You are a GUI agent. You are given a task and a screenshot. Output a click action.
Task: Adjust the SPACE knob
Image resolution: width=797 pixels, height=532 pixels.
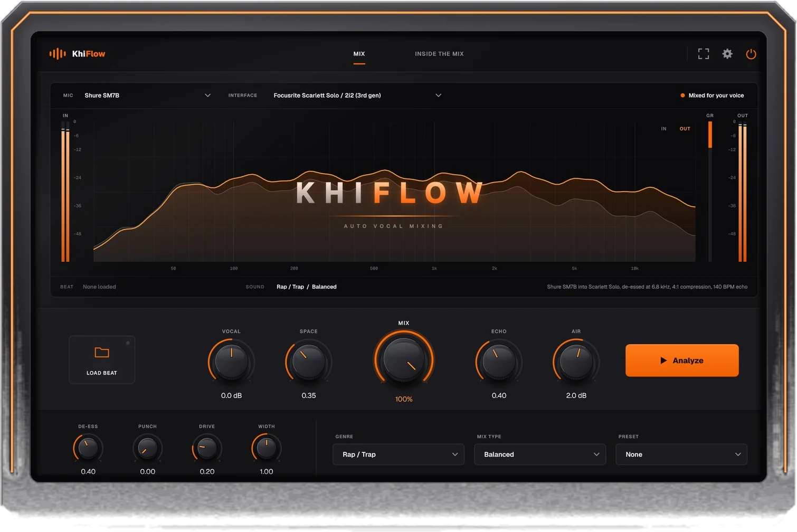tap(308, 361)
